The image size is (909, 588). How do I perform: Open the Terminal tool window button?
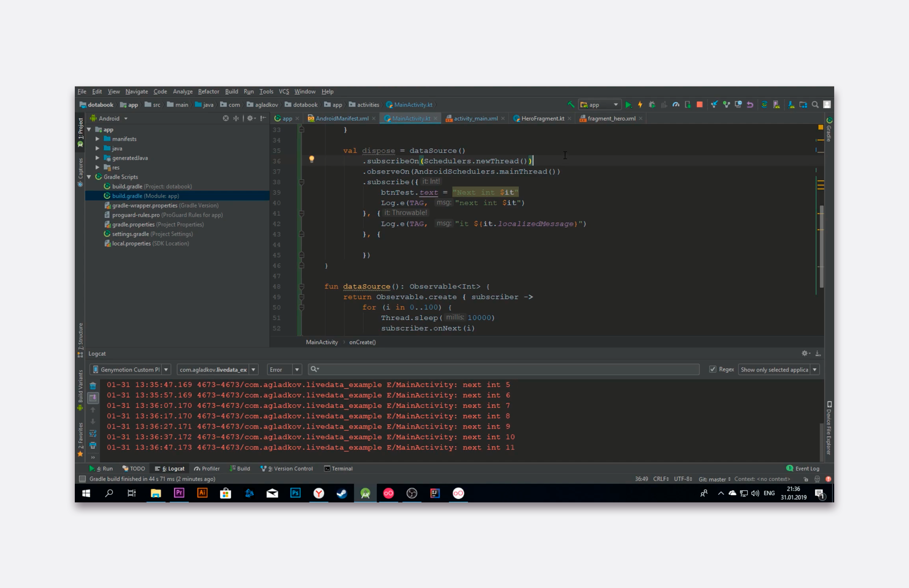338,469
